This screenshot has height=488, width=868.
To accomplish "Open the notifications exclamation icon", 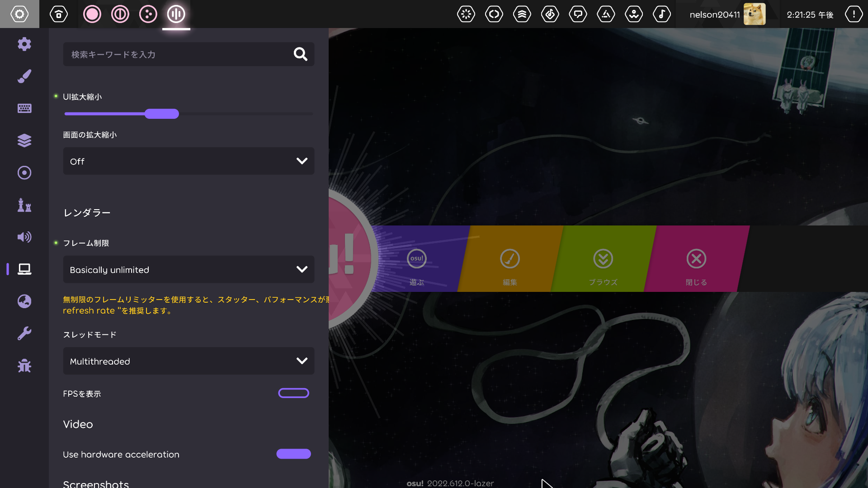I will point(854,14).
